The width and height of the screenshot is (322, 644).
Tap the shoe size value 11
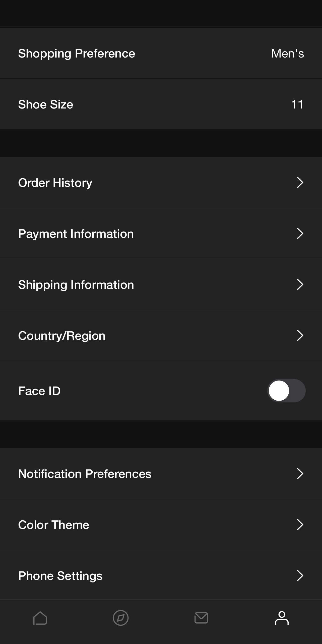coord(297,104)
